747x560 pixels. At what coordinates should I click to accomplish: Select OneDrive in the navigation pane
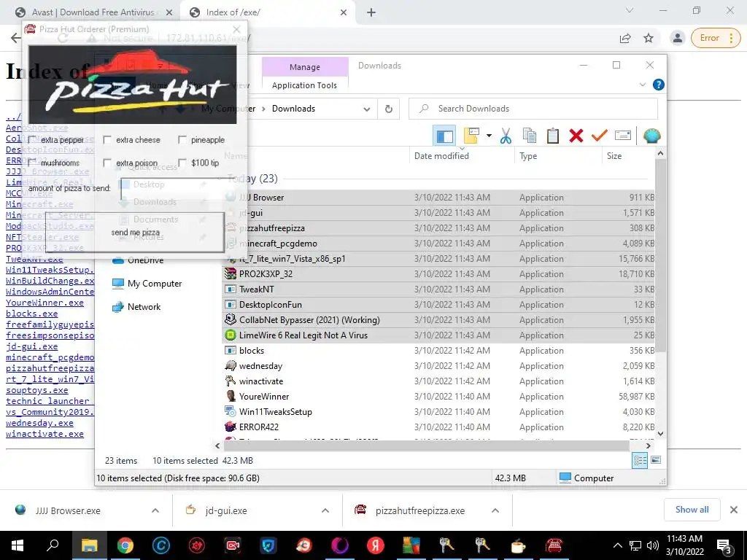[138, 260]
